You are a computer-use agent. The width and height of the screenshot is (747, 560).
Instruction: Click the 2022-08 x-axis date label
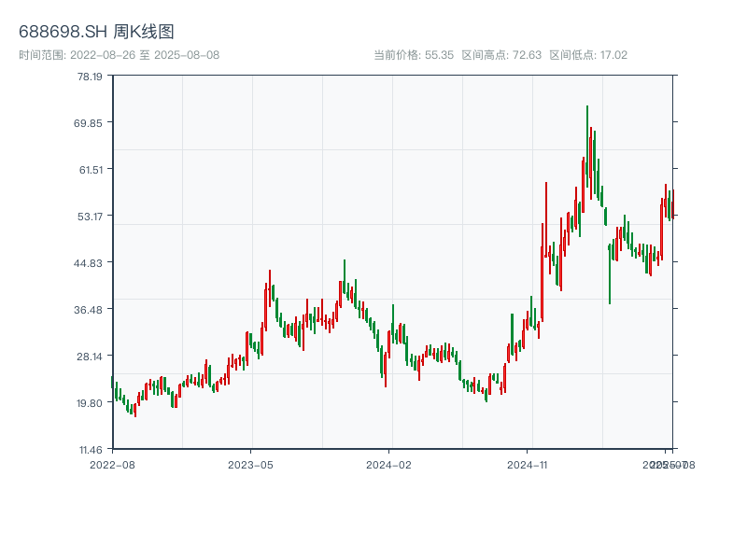pyautogui.click(x=112, y=464)
